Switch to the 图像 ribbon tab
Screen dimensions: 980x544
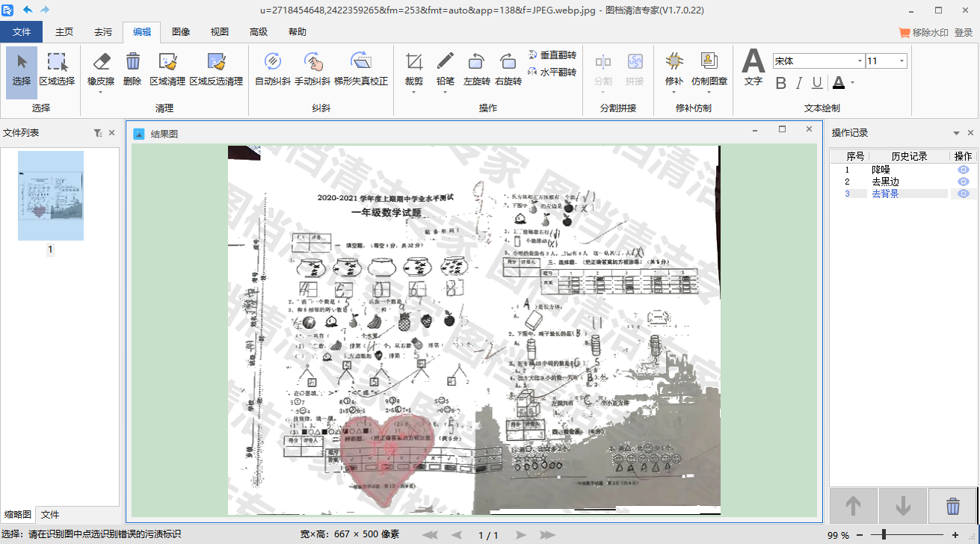(x=181, y=32)
